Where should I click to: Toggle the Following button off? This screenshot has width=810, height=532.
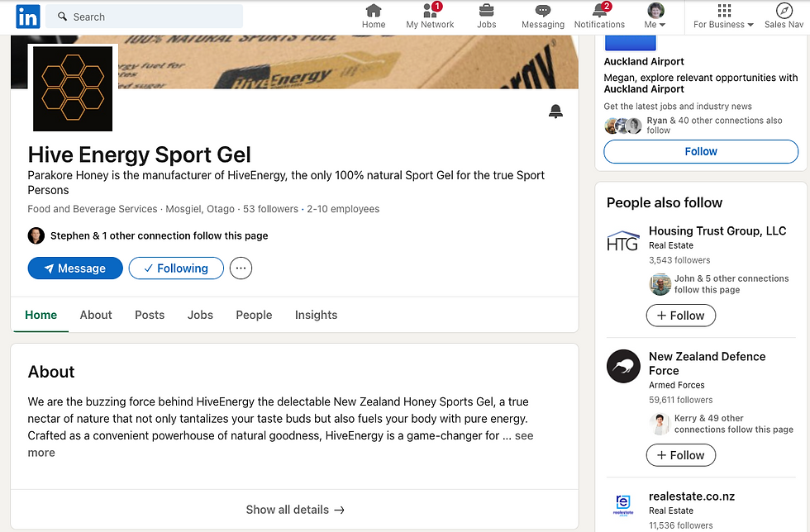[176, 268]
